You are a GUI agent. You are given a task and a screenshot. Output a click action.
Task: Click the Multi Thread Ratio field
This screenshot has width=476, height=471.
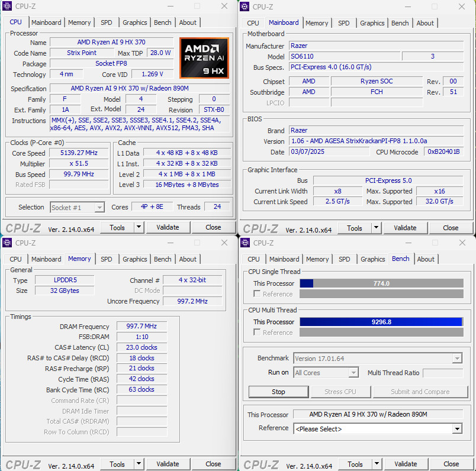click(443, 373)
